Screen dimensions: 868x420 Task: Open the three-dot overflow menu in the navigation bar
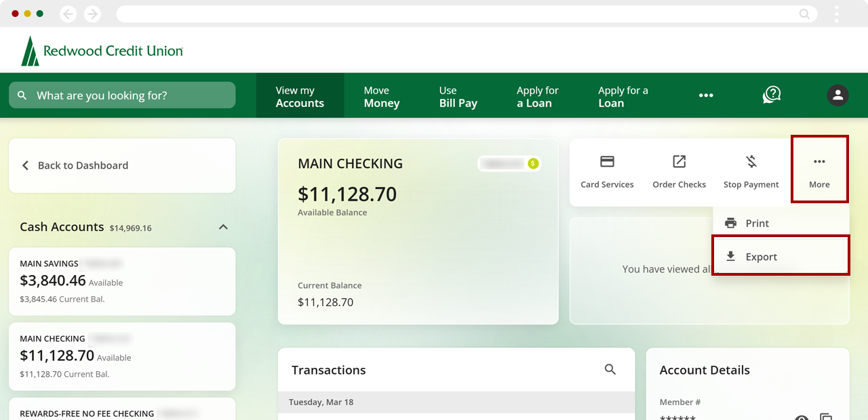point(706,96)
